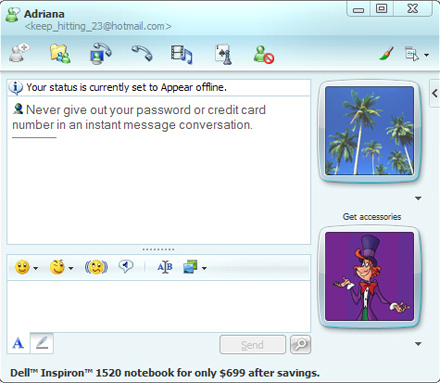Screen dimensions: 440x383
Task: Click the status information icon
Action: pos(15,88)
